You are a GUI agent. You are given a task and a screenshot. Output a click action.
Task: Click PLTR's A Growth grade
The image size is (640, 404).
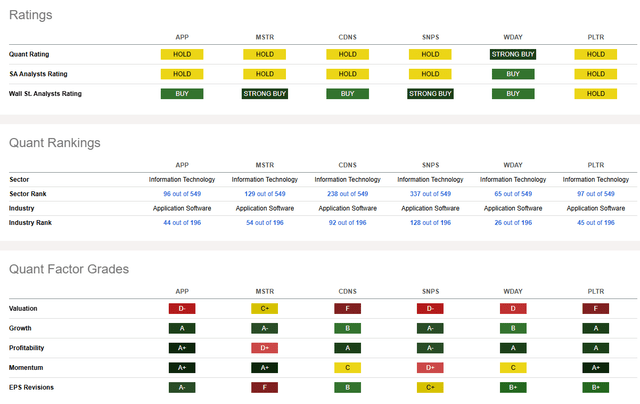pos(596,328)
